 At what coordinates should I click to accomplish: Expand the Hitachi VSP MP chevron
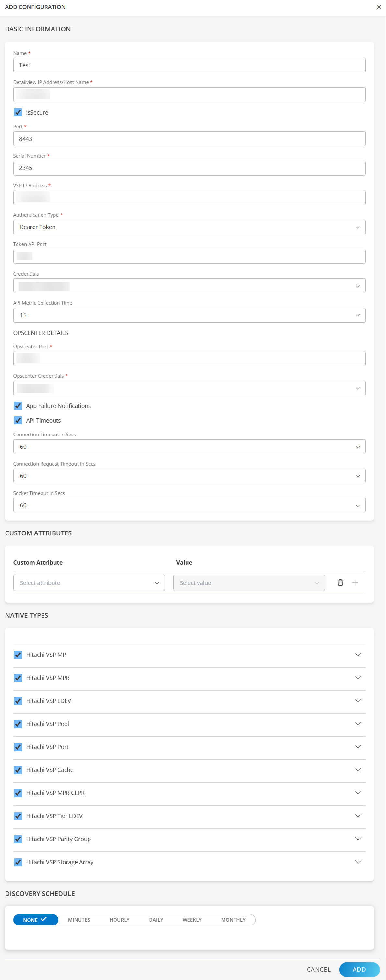357,654
